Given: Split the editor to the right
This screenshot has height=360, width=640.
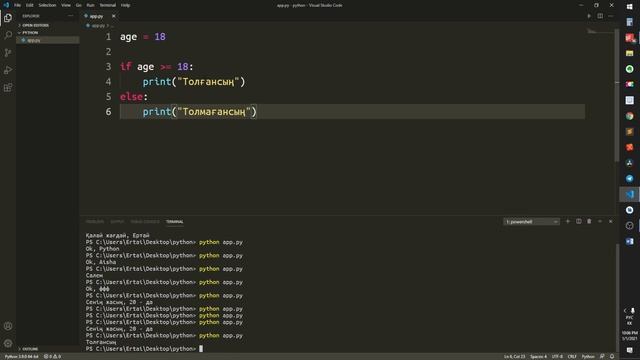Looking at the screenshot, I should 600,16.
